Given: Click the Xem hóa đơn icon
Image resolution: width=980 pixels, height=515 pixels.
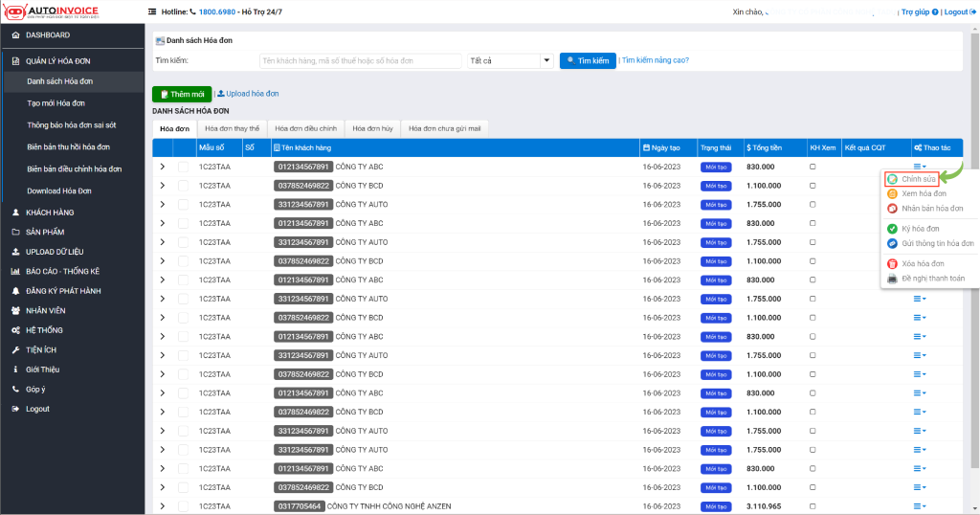Looking at the screenshot, I should (x=892, y=193).
